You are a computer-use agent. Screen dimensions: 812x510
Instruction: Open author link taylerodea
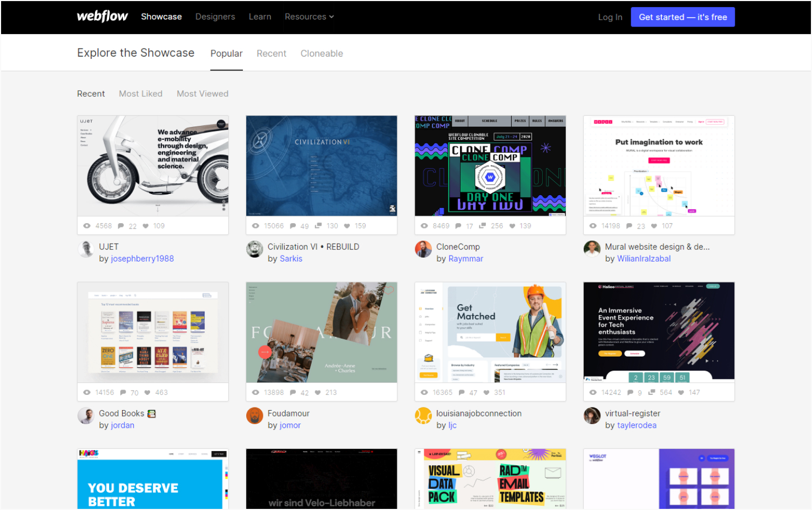coord(637,425)
